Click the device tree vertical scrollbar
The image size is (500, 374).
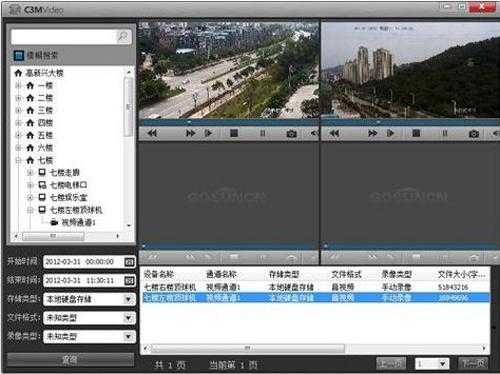[x=128, y=107]
